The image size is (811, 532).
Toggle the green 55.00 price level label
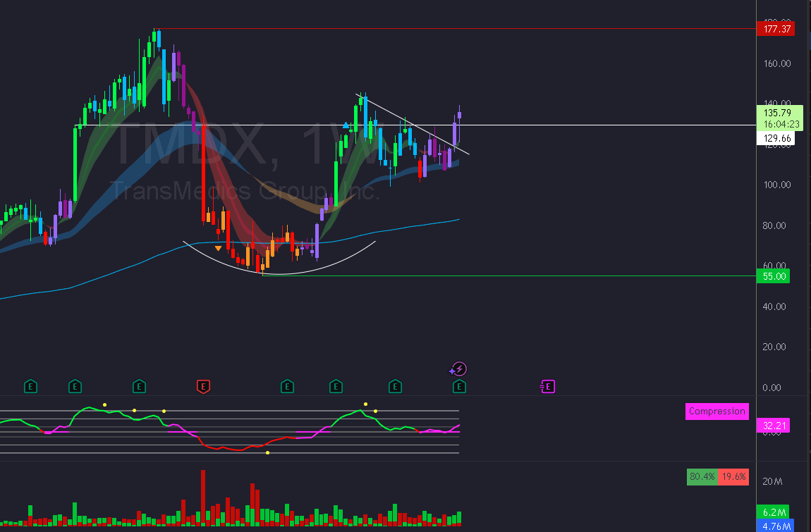(773, 276)
